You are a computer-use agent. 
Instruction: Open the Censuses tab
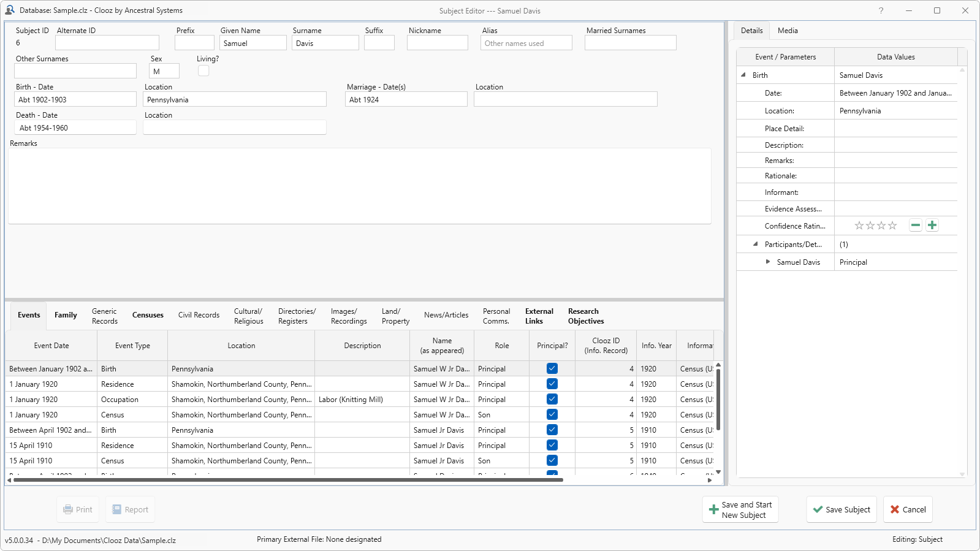click(148, 315)
